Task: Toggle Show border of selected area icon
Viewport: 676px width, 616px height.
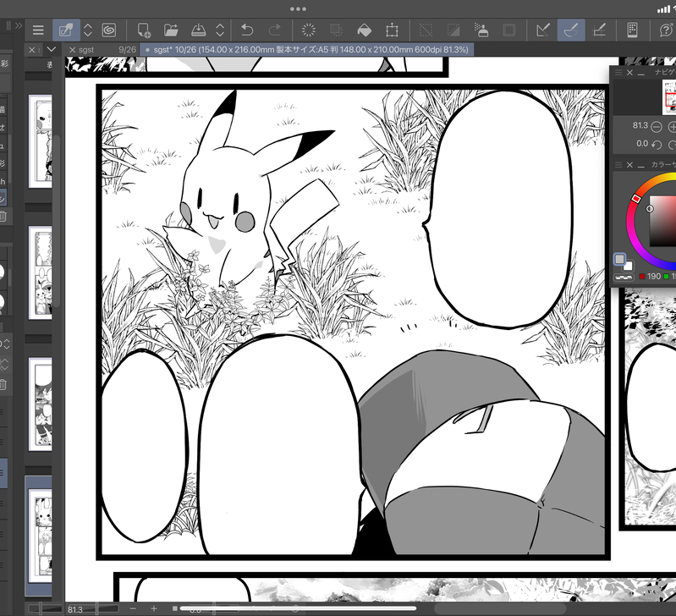Action: point(509,30)
